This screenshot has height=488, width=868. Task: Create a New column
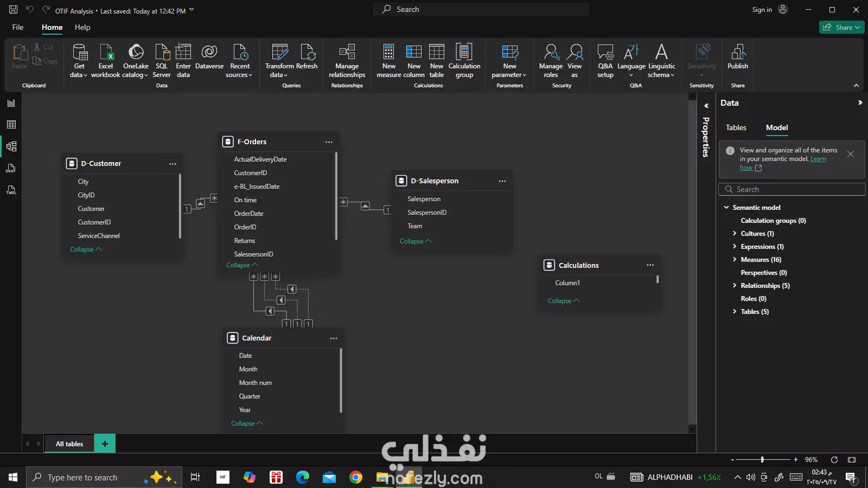[x=414, y=61]
